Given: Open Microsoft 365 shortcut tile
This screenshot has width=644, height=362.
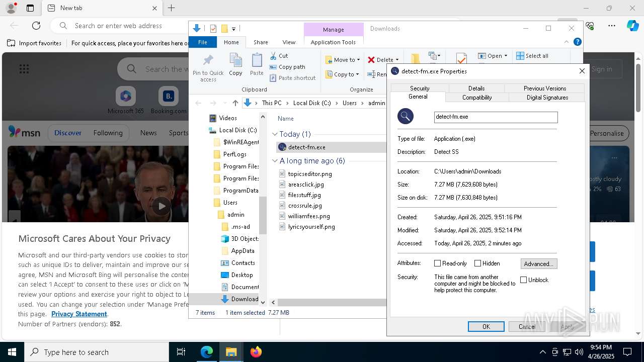Looking at the screenshot, I should (x=126, y=96).
